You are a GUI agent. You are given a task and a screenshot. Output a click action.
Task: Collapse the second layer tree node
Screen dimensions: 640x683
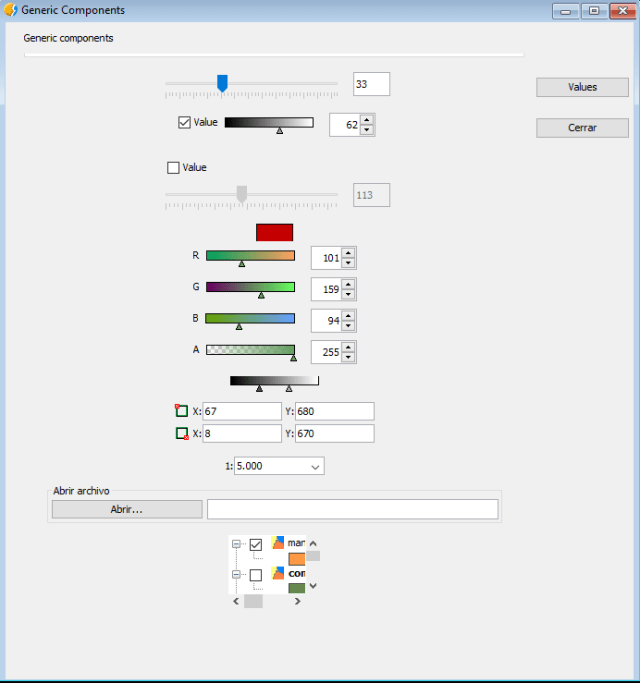pyautogui.click(x=236, y=575)
